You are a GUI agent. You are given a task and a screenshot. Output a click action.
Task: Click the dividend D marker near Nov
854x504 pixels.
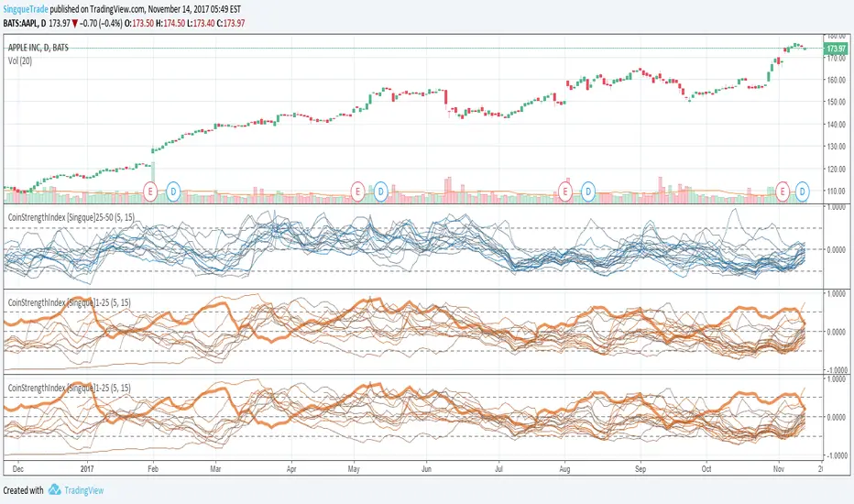[x=803, y=192]
